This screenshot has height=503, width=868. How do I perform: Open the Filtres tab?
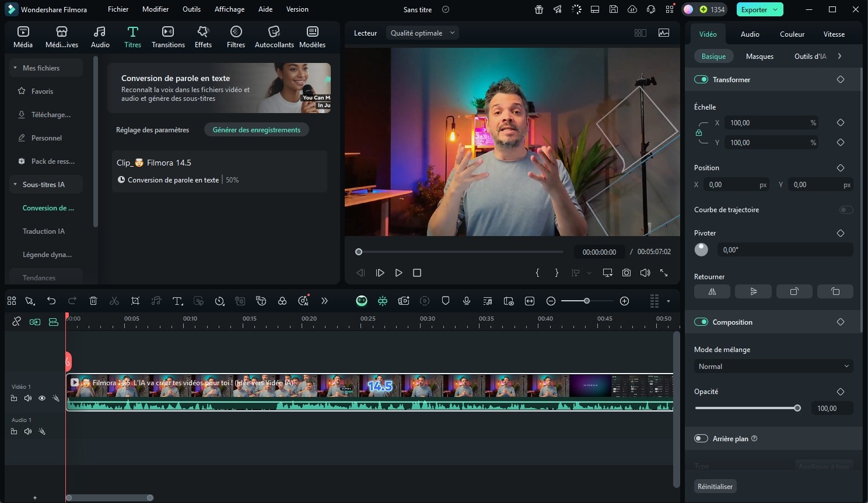236,37
